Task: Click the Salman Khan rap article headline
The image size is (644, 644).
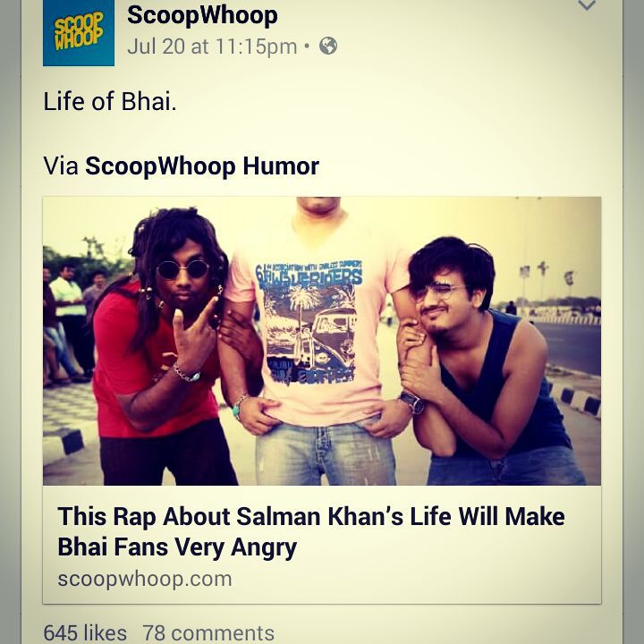Action: coord(311,531)
